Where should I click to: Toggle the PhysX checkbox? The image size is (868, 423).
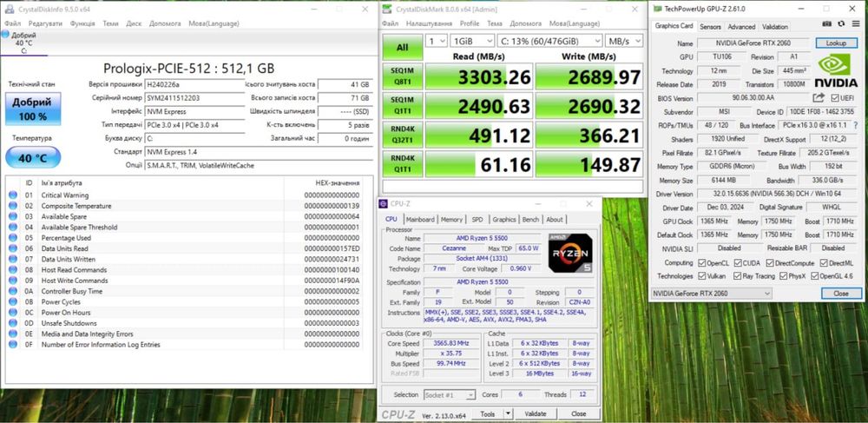785,275
